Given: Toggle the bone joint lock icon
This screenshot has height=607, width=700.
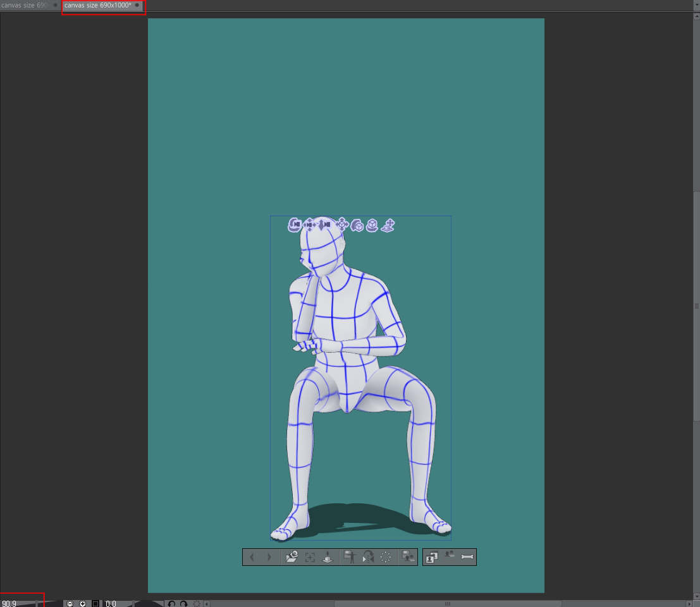Looking at the screenshot, I should (467, 556).
